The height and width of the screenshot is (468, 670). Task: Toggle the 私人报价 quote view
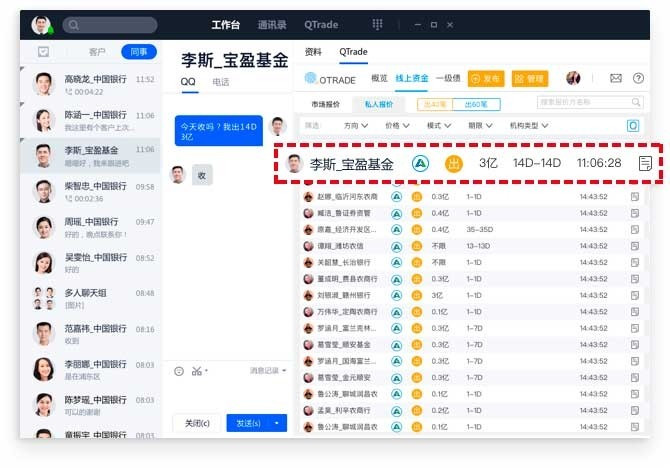(380, 103)
